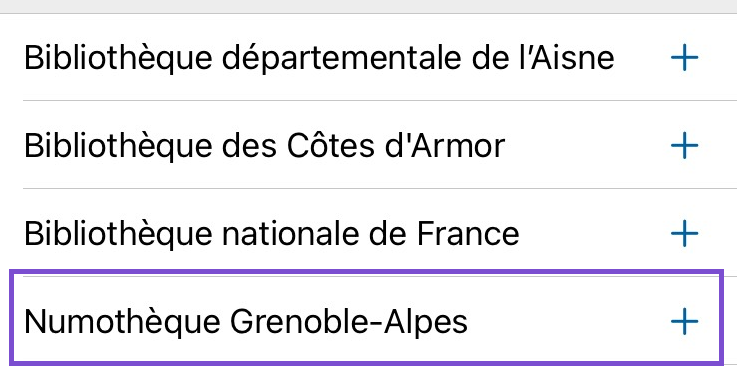Click "Bibliothèque" word in the Côtes d'Armor row

(x=118, y=147)
